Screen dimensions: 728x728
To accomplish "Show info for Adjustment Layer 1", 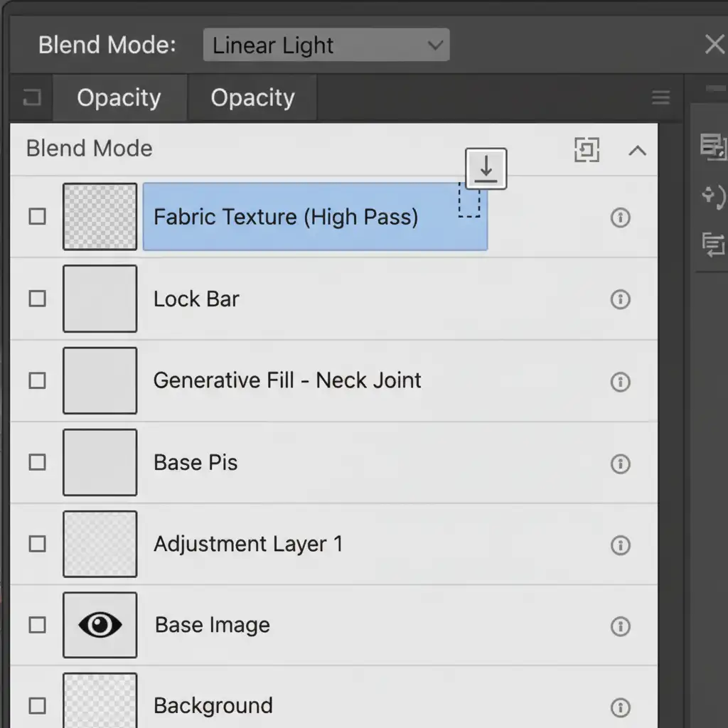I will [620, 545].
